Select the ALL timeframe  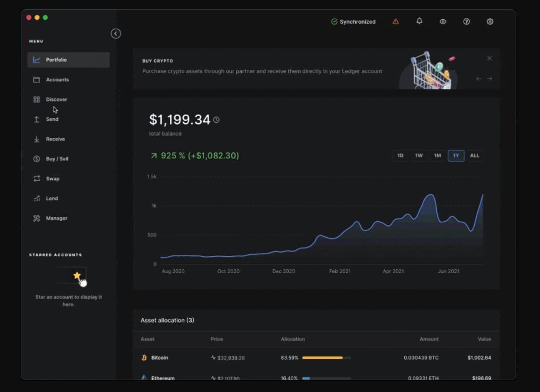(475, 155)
